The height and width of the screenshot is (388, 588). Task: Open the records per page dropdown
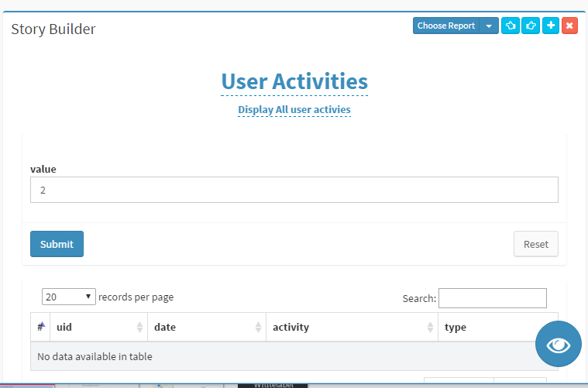[x=69, y=297]
